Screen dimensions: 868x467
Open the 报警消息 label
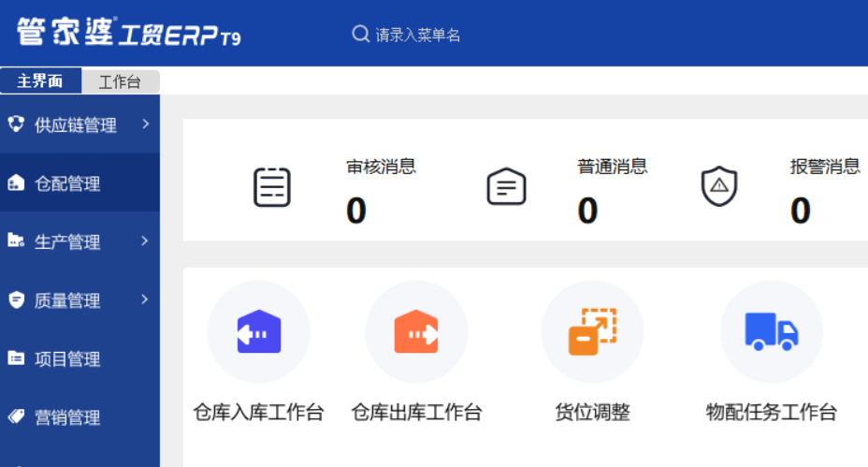click(825, 167)
